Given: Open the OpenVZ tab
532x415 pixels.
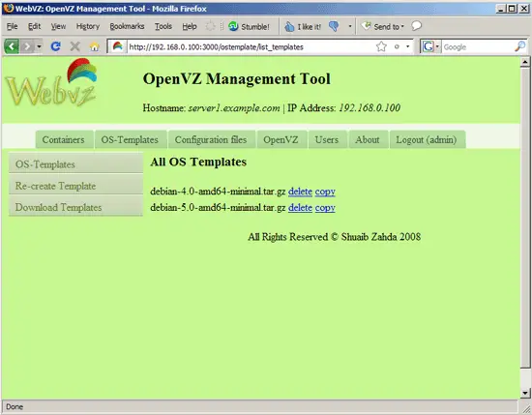Looking at the screenshot, I should 281,139.
